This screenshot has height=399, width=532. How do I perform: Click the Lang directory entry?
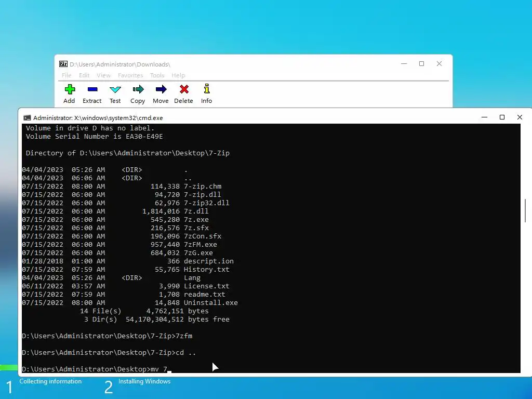(192, 278)
